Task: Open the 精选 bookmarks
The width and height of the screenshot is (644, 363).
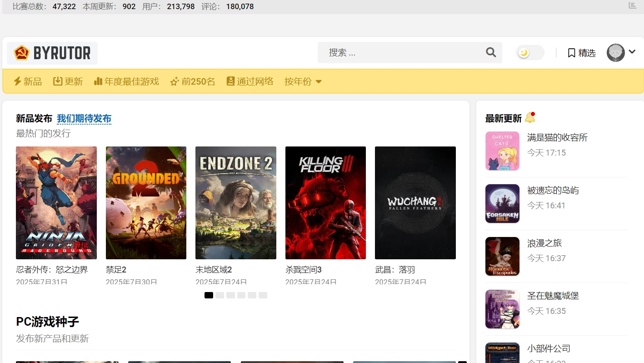Action: 581,53
